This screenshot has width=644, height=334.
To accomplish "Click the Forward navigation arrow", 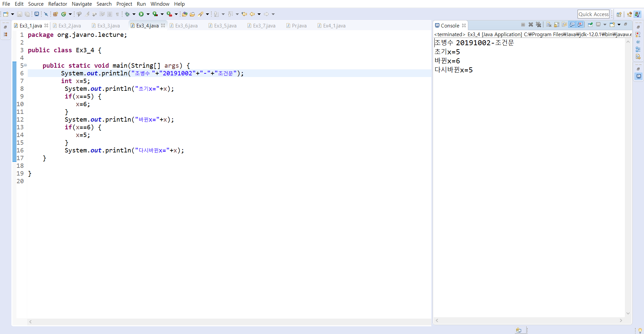I will (x=266, y=14).
